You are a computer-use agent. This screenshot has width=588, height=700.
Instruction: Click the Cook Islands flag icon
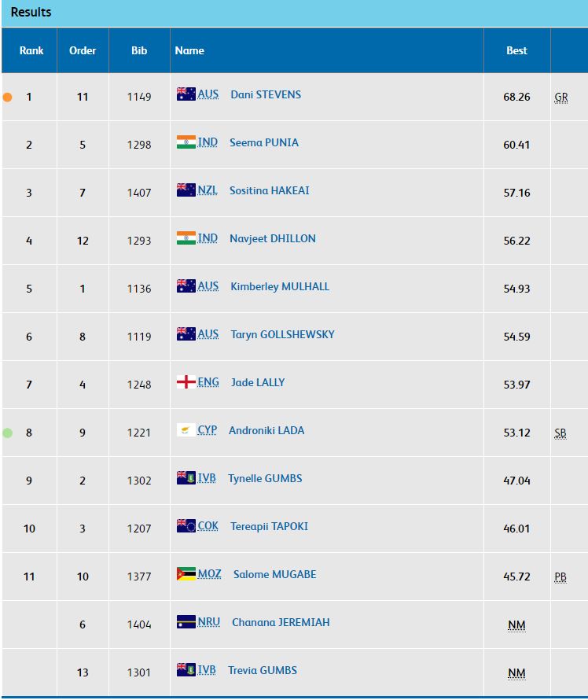click(x=186, y=526)
